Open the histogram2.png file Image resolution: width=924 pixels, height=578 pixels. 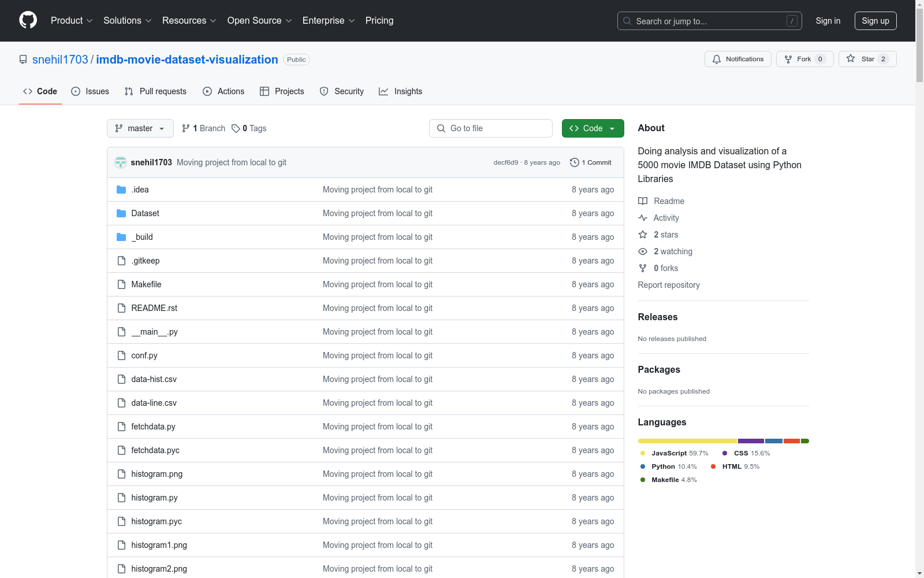click(159, 569)
